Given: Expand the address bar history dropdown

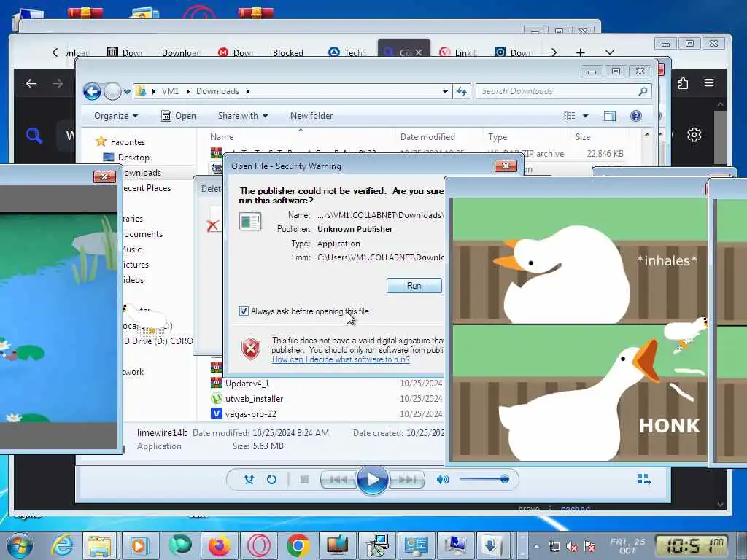Looking at the screenshot, I should tap(445, 91).
